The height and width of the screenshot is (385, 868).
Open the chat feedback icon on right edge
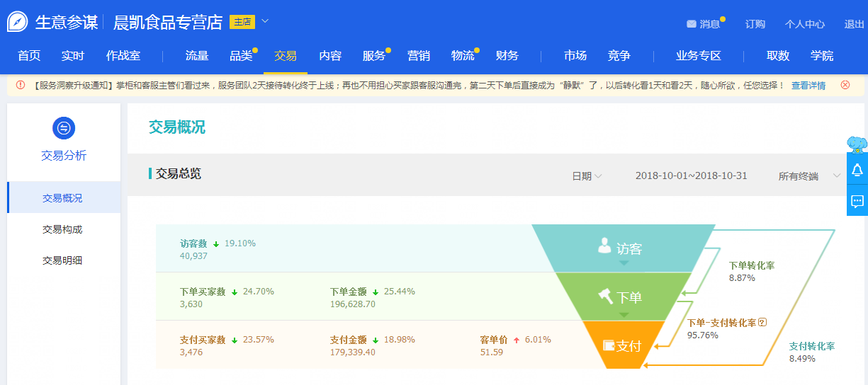point(857,201)
